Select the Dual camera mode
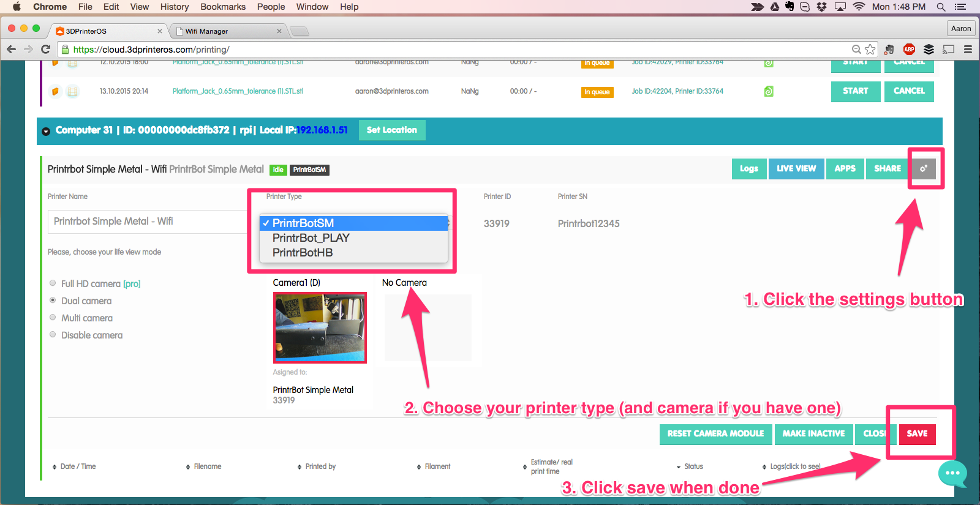 coord(53,301)
